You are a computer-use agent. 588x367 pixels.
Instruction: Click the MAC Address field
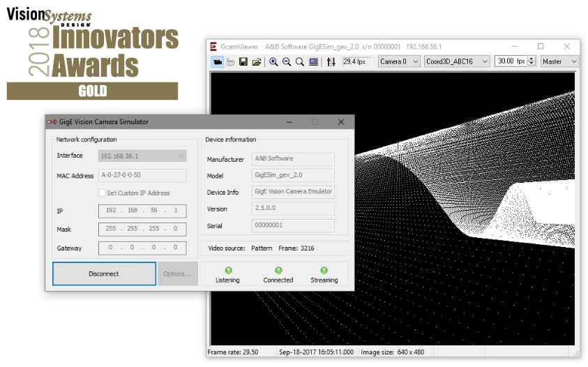(x=142, y=175)
